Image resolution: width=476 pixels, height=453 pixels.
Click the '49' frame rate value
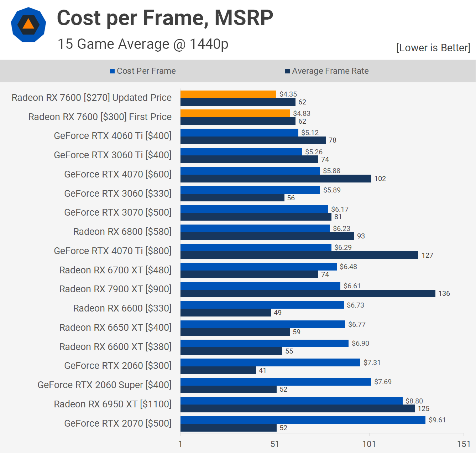(278, 313)
